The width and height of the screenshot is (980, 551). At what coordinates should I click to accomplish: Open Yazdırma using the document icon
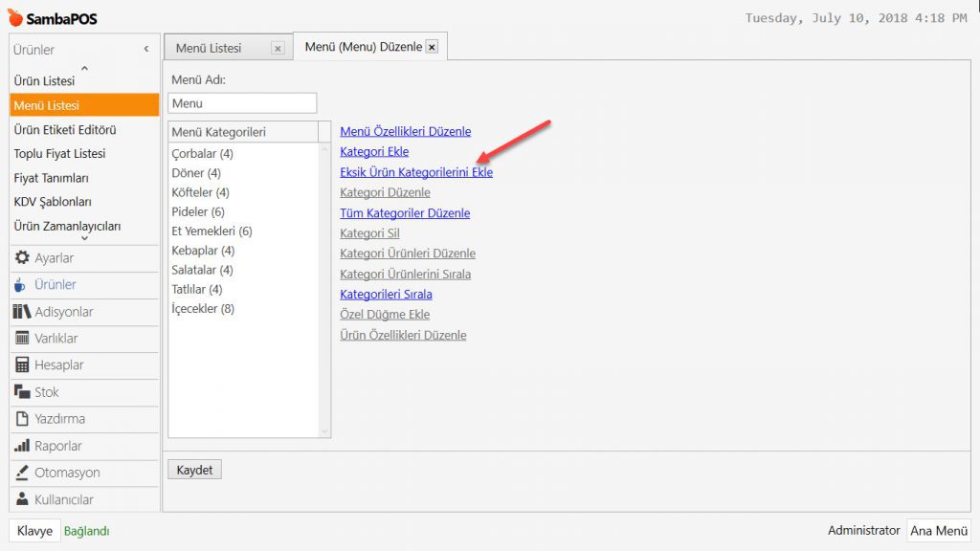click(22, 419)
